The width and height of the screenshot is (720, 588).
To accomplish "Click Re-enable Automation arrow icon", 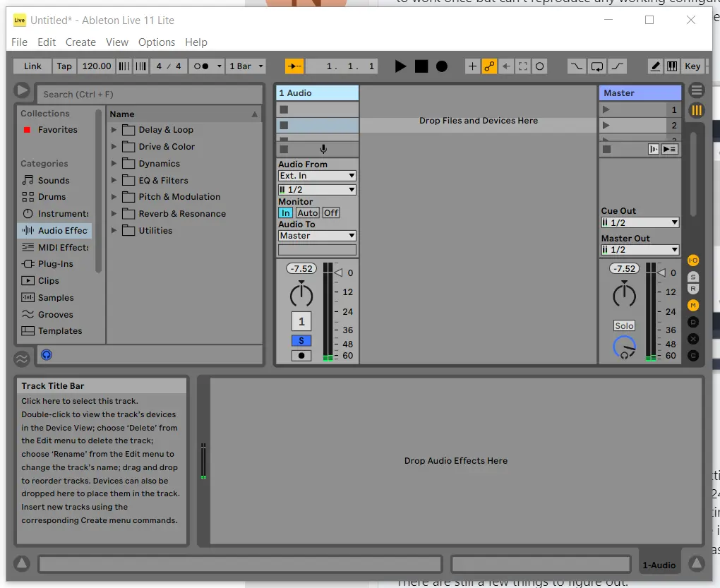I will pos(506,66).
